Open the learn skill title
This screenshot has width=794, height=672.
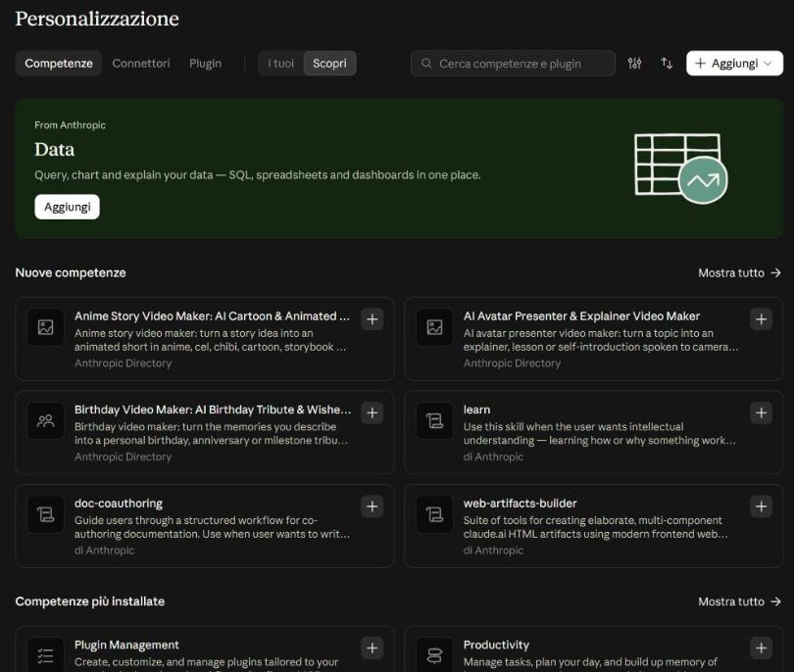(476, 409)
